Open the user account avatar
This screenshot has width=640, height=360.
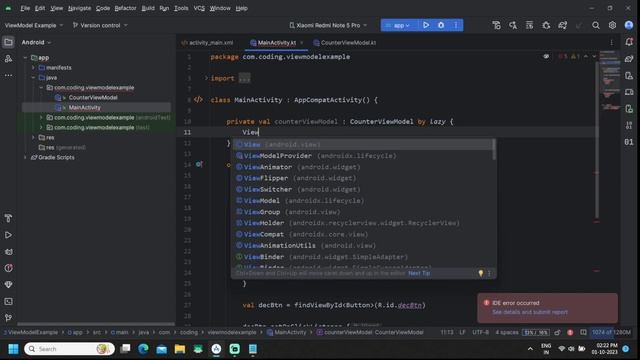coord(629,25)
